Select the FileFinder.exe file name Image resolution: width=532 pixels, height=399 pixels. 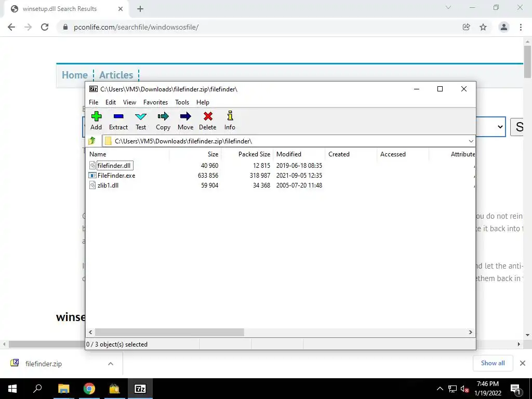coord(116,176)
